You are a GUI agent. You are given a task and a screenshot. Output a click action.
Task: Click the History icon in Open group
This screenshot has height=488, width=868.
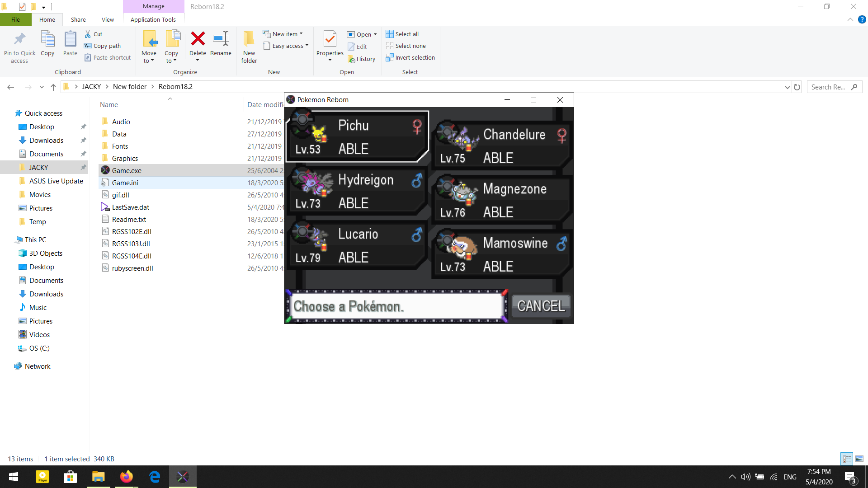pyautogui.click(x=352, y=59)
